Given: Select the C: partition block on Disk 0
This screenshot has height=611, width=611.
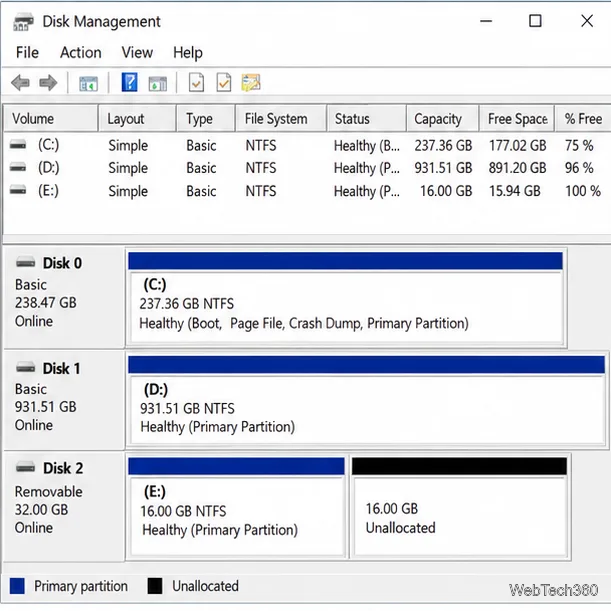Looking at the screenshot, I should pyautogui.click(x=346, y=298).
